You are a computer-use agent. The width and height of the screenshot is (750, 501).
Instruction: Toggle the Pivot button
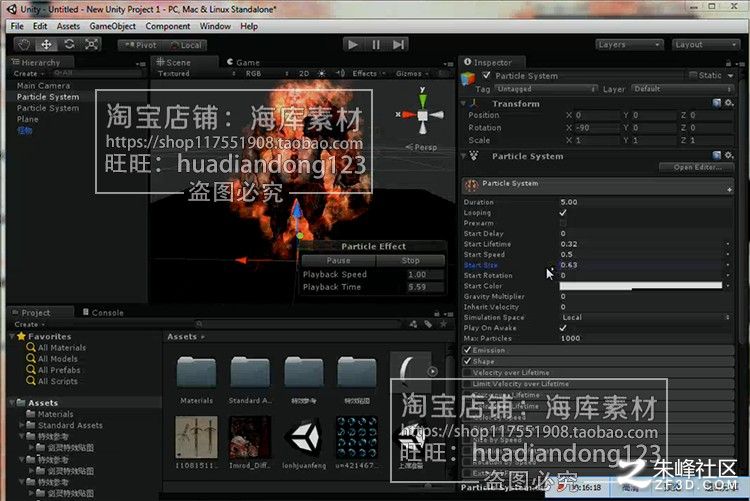[x=140, y=45]
